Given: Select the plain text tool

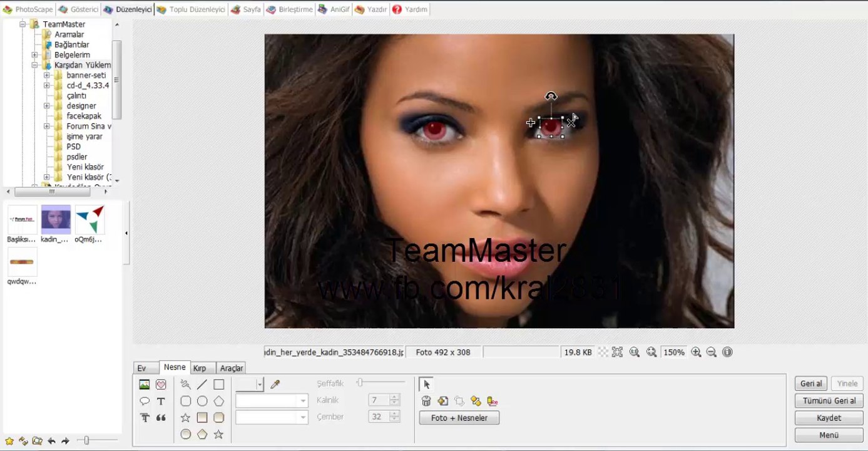Looking at the screenshot, I should pyautogui.click(x=161, y=401).
